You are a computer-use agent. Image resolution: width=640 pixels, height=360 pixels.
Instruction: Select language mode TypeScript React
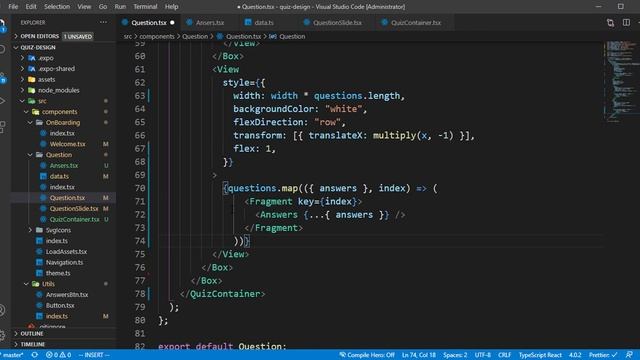click(x=540, y=355)
